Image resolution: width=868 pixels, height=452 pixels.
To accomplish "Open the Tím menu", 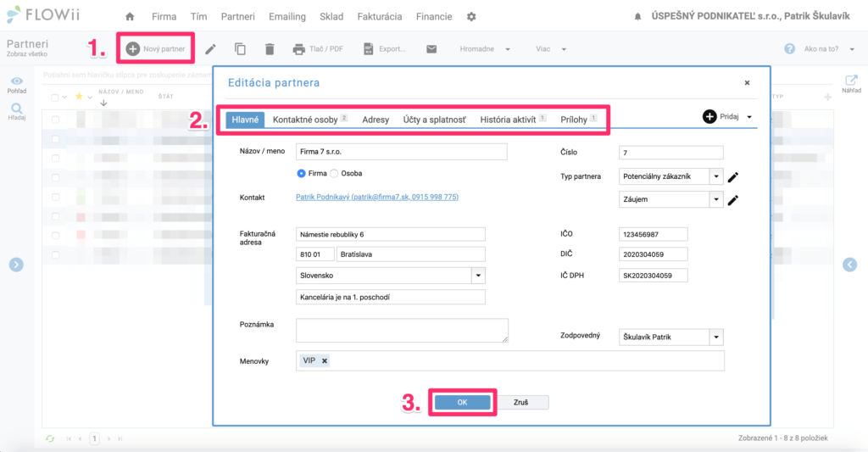I will (x=198, y=17).
